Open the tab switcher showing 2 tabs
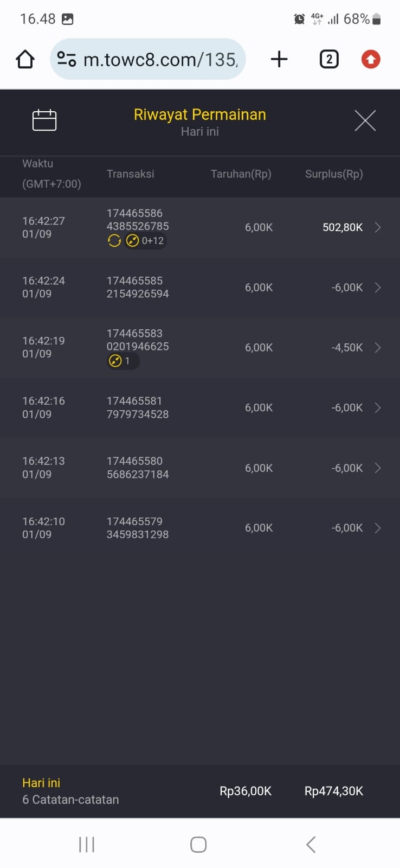400x868 pixels. click(329, 59)
